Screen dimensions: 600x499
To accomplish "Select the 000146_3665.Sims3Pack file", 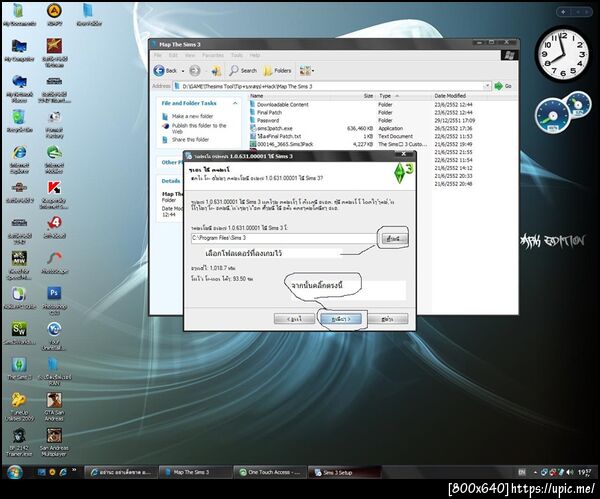I will point(285,144).
